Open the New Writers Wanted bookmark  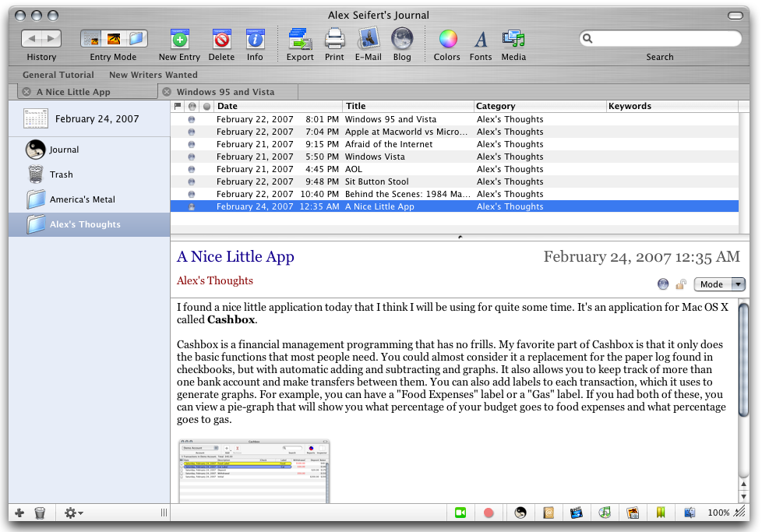(x=153, y=75)
